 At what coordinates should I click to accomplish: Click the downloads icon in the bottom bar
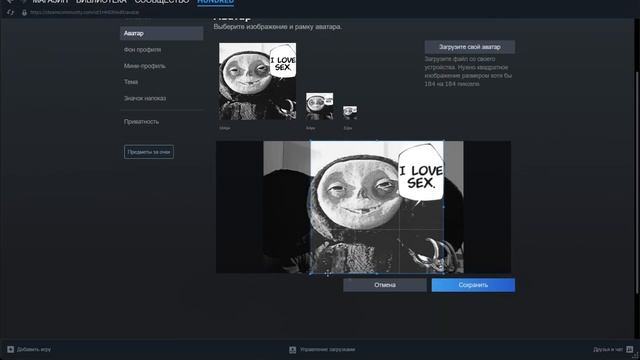tap(292, 349)
